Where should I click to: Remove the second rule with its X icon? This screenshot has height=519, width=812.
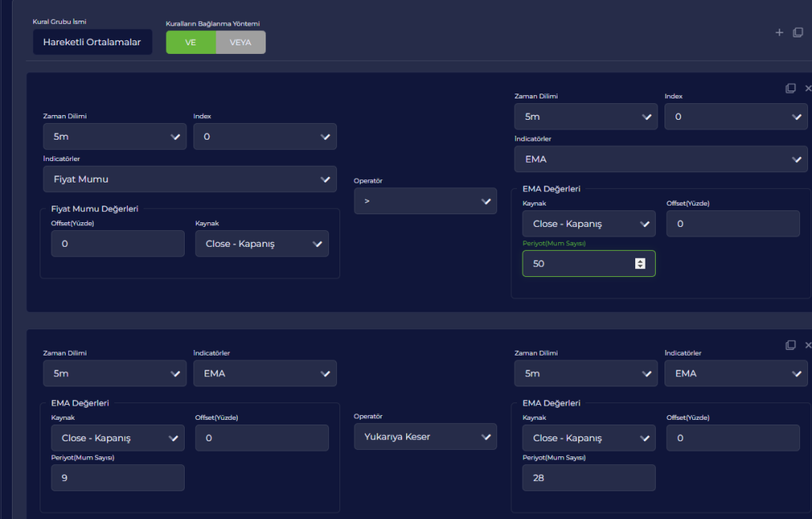[x=808, y=344]
